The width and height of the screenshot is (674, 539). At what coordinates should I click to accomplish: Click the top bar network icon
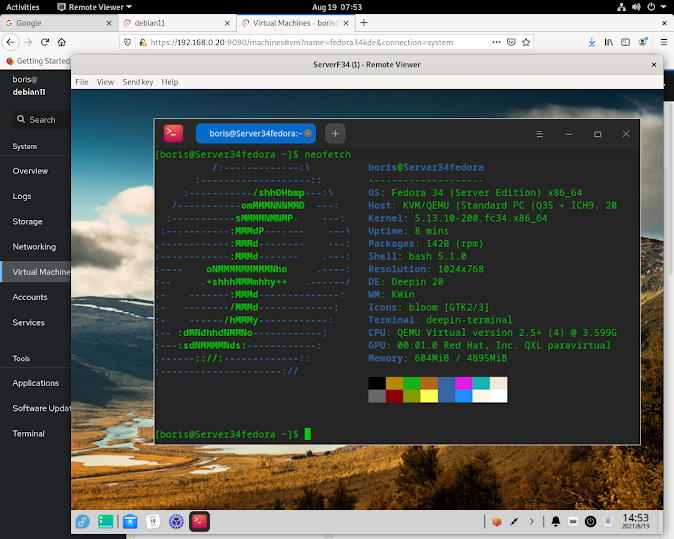[622, 7]
